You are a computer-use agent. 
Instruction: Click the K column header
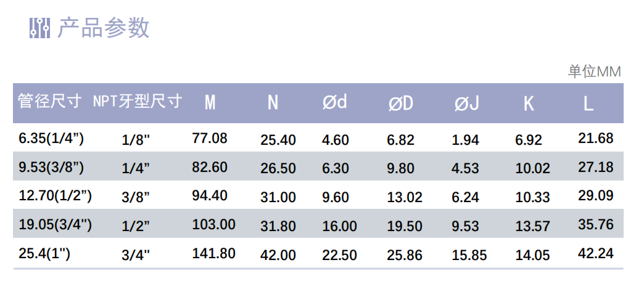(529, 104)
